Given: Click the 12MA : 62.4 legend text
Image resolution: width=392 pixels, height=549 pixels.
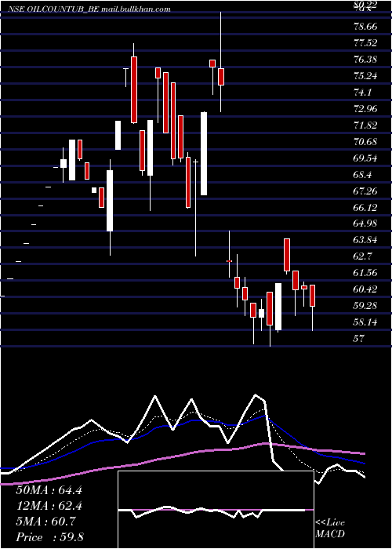Looking at the screenshot, I should tap(49, 506).
